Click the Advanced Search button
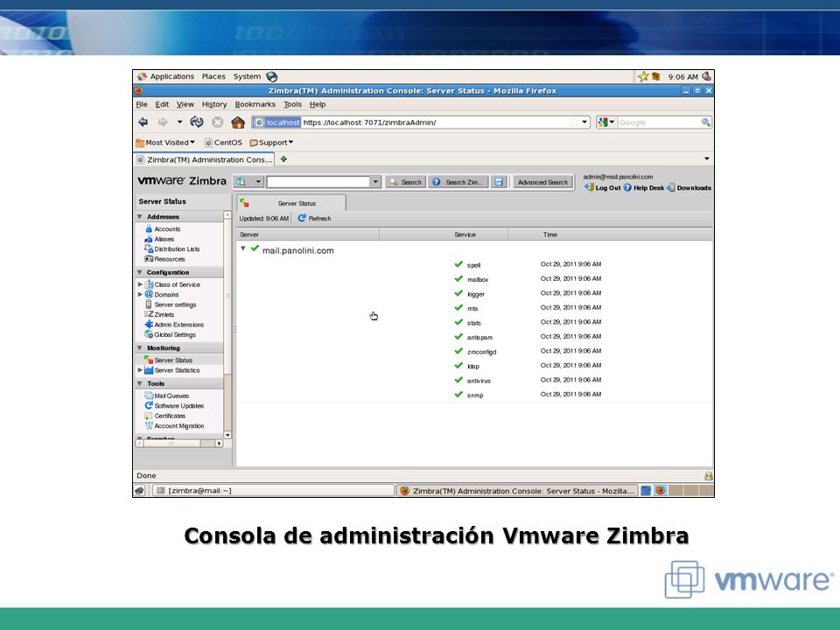 [x=542, y=182]
